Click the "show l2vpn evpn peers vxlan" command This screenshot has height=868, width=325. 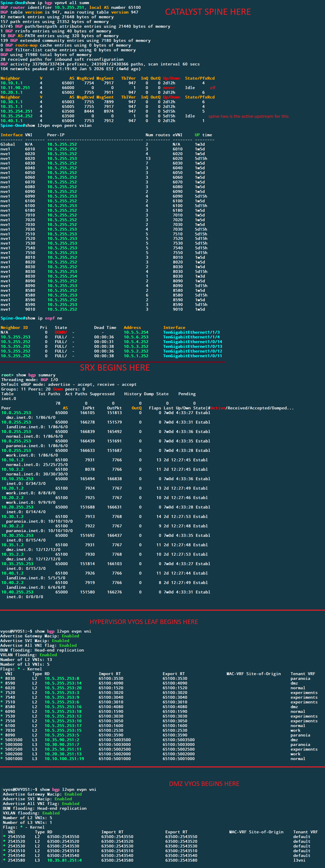tap(58, 125)
